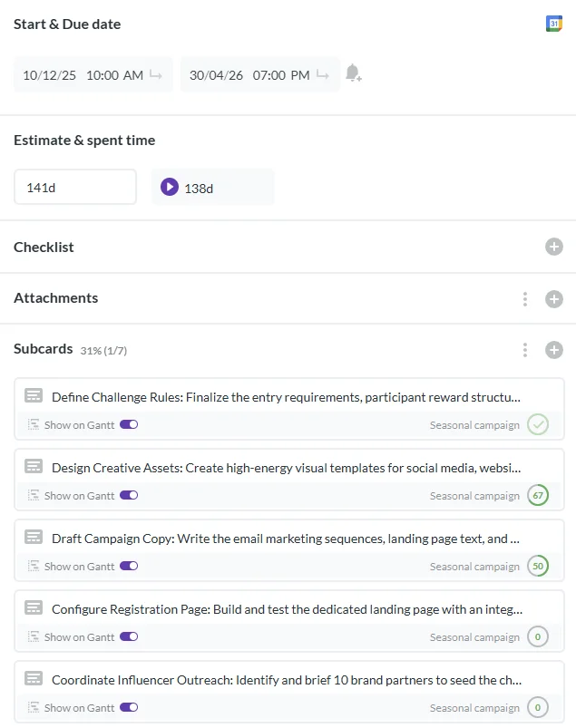Click Seasonal campaign label on Design Creative Assets

(474, 496)
